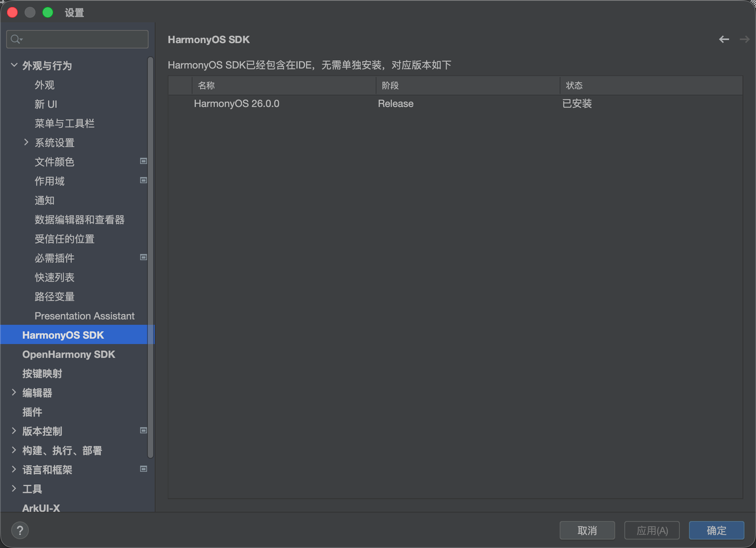The width and height of the screenshot is (756, 548).
Task: Confirm settings with the 确定 button
Action: point(716,530)
